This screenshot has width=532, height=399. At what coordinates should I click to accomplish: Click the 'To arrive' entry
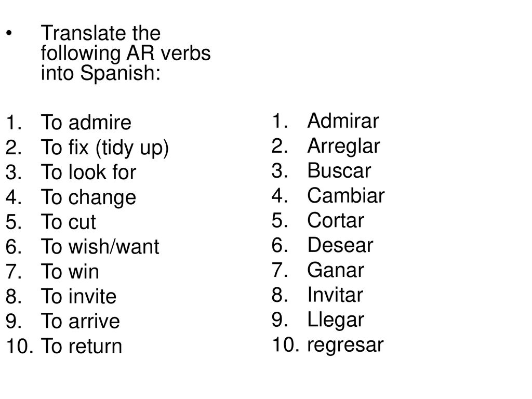click(x=81, y=321)
